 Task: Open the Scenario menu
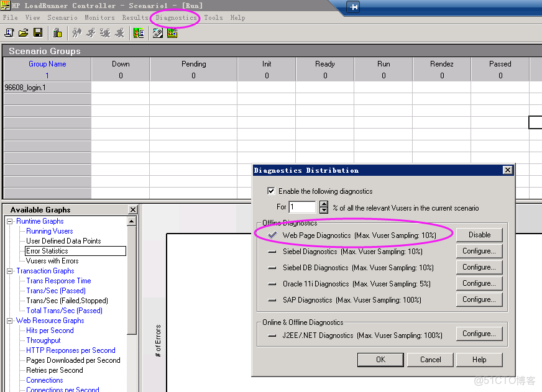click(62, 17)
